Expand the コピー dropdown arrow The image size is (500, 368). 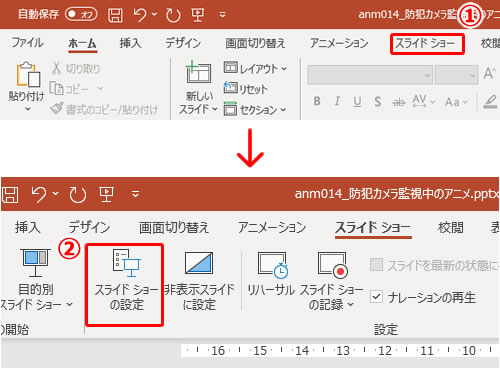(x=100, y=88)
